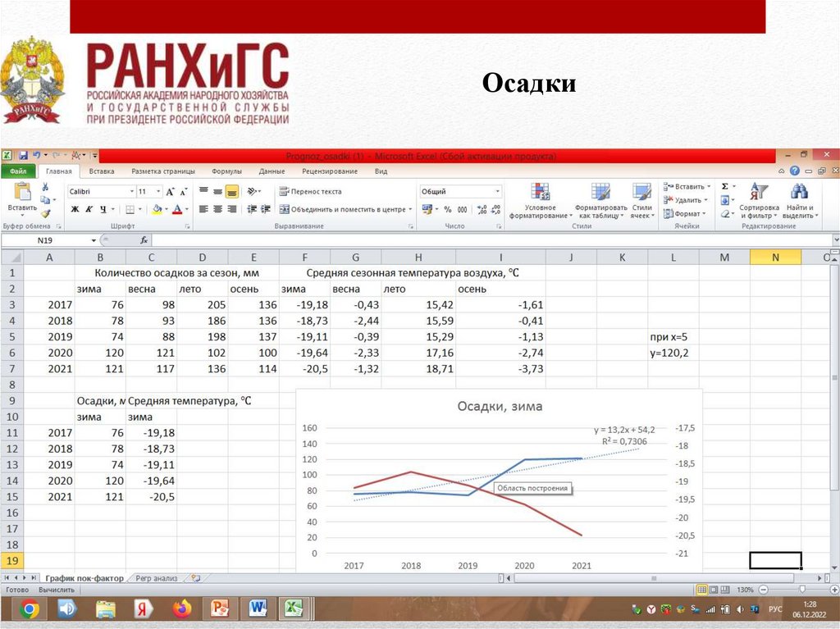The height and width of the screenshot is (629, 840).
Task: Toggle Перенос текста wrap text
Action: 310,191
